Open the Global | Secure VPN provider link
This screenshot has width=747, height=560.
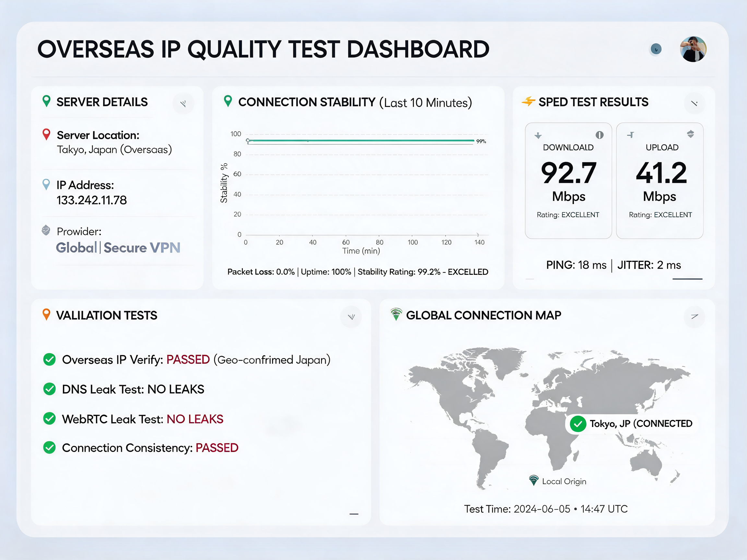(118, 248)
